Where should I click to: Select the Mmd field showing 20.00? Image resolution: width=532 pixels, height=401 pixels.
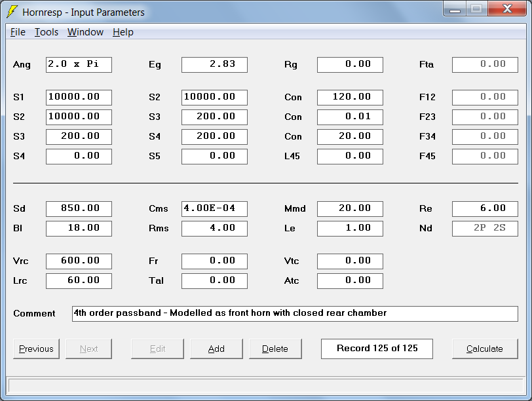[350, 208]
